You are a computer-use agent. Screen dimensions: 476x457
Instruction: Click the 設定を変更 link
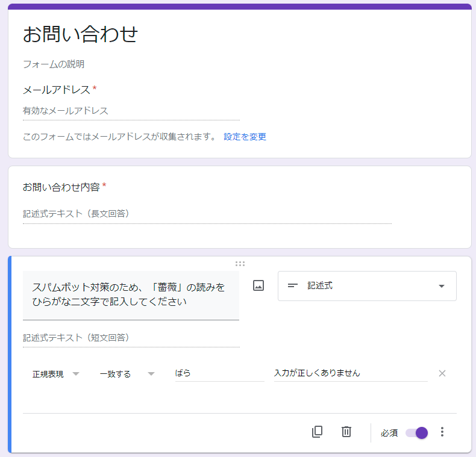245,137
